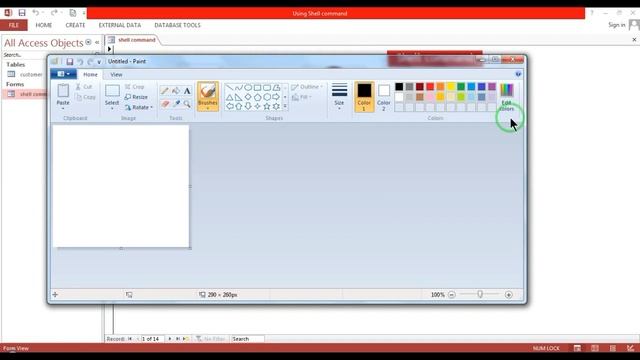Expand the Shapes gallery more arrow
The image size is (640, 360).
pyautogui.click(x=285, y=106)
